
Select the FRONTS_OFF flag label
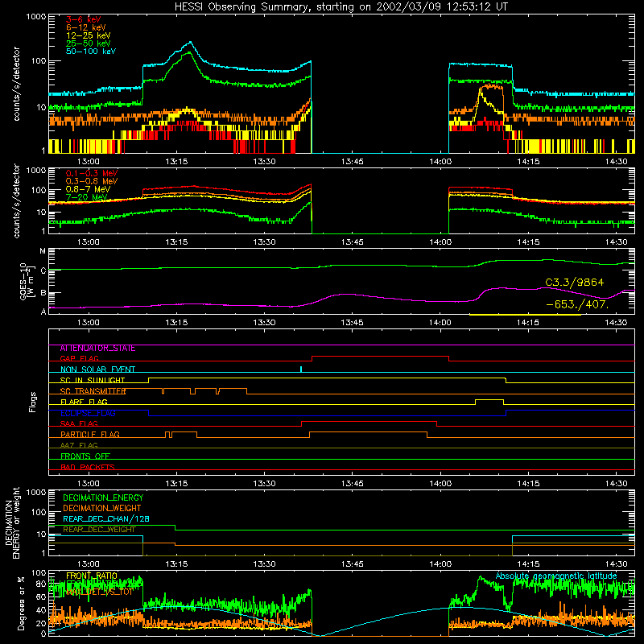(x=85, y=456)
